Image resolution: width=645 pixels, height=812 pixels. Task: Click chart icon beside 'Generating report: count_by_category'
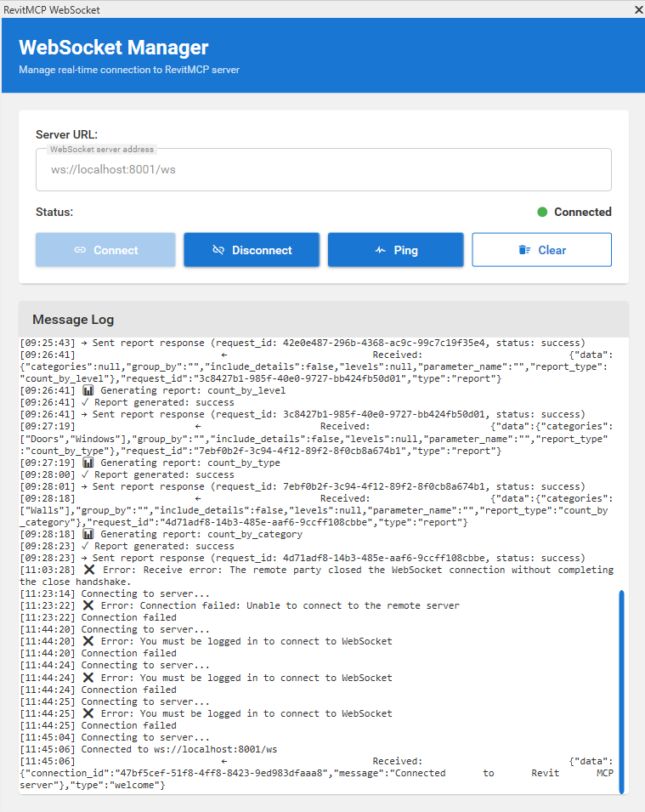[88, 534]
